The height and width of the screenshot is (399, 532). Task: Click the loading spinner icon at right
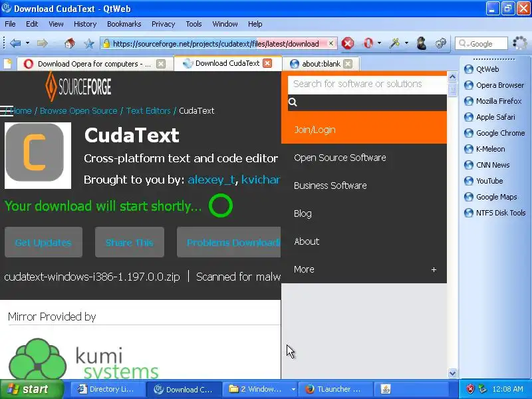pos(519,43)
